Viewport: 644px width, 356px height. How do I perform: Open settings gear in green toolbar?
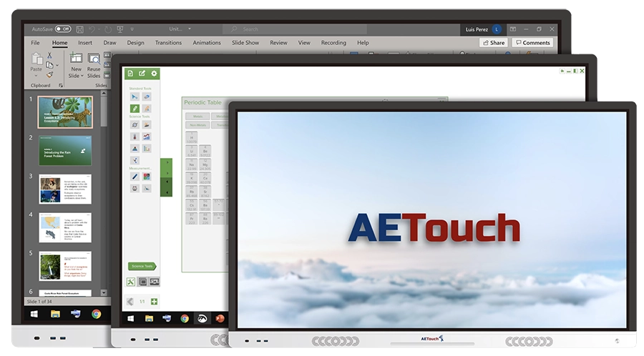(x=154, y=74)
